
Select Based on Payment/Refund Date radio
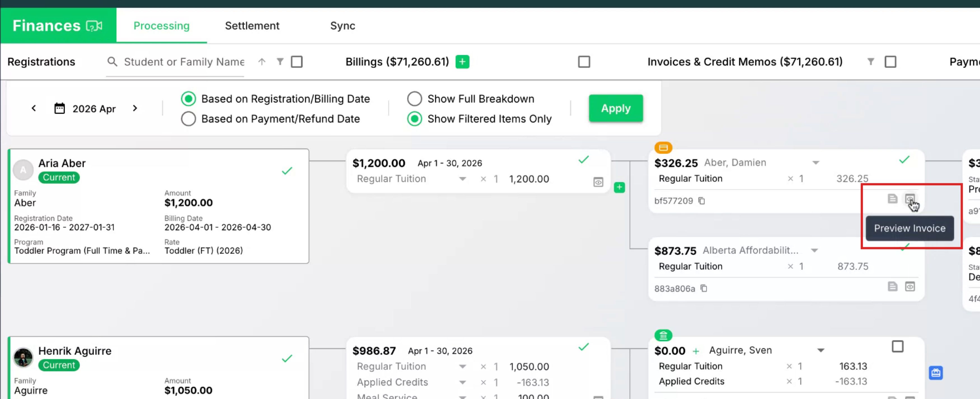click(188, 119)
